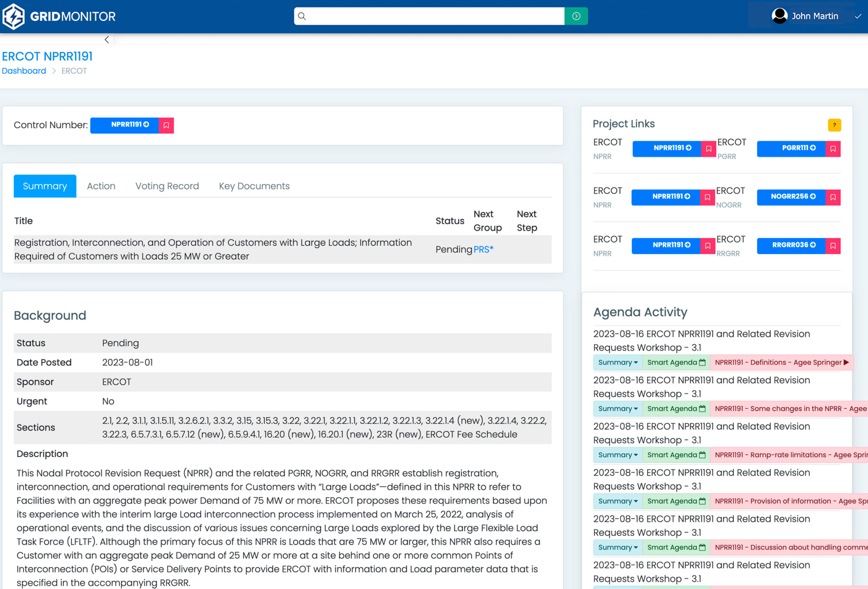Image resolution: width=868 pixels, height=589 pixels.
Task: Bookmark NPRR1191 in the NOGRR row
Action: click(707, 197)
